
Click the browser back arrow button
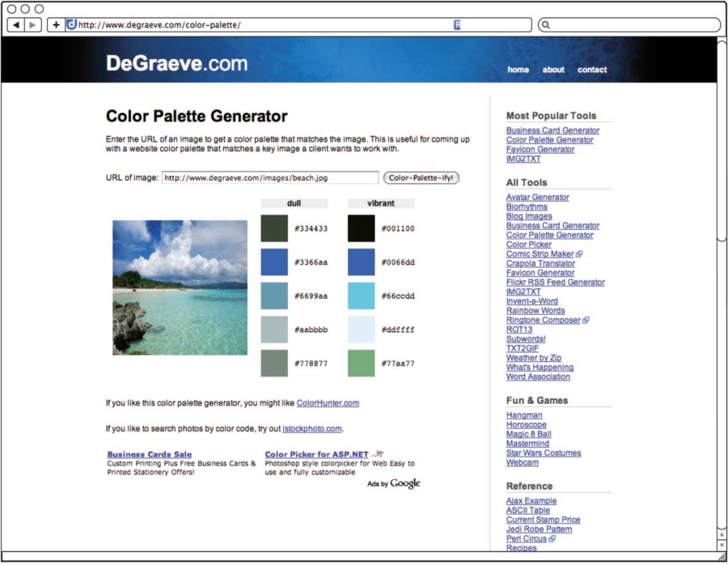coord(16,24)
